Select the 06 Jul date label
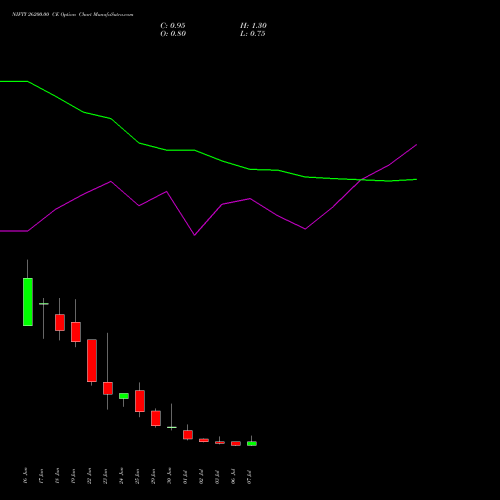 point(234,476)
